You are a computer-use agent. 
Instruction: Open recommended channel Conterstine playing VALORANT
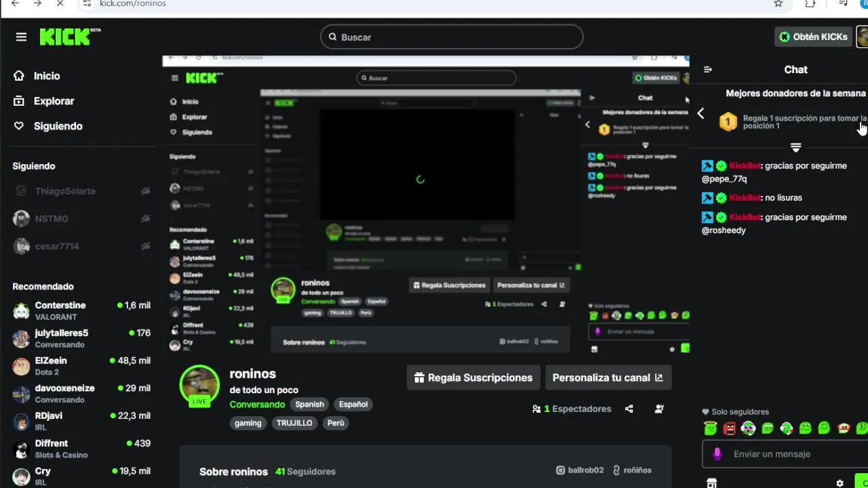[x=81, y=311]
